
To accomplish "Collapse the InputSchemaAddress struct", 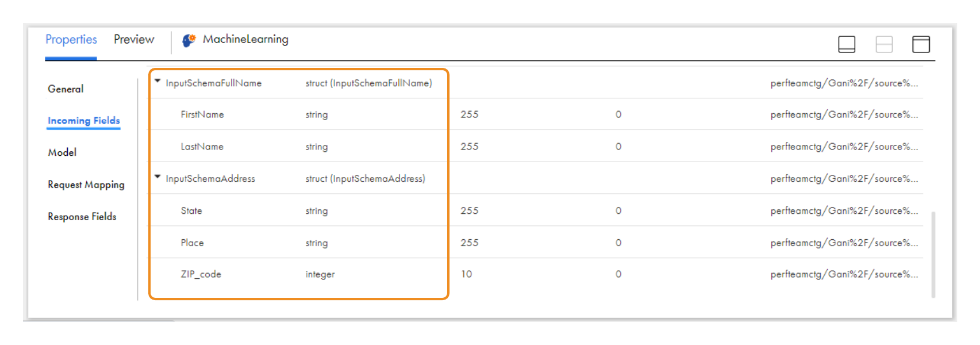I will (157, 177).
